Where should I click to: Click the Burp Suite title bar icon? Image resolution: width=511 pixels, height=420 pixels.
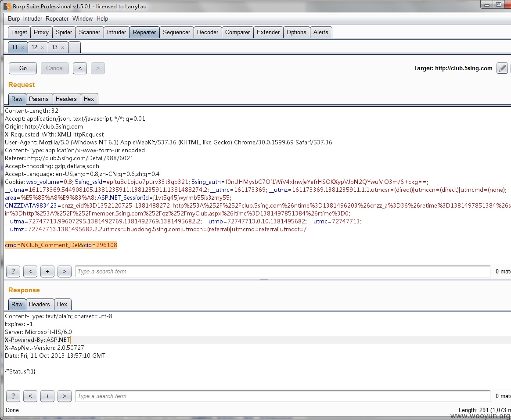7,6
